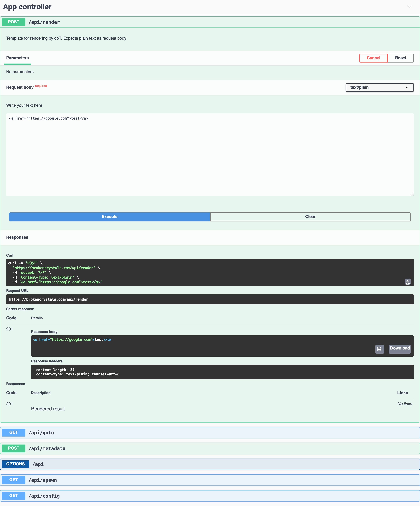Click the Server response label

pyautogui.click(x=20, y=309)
